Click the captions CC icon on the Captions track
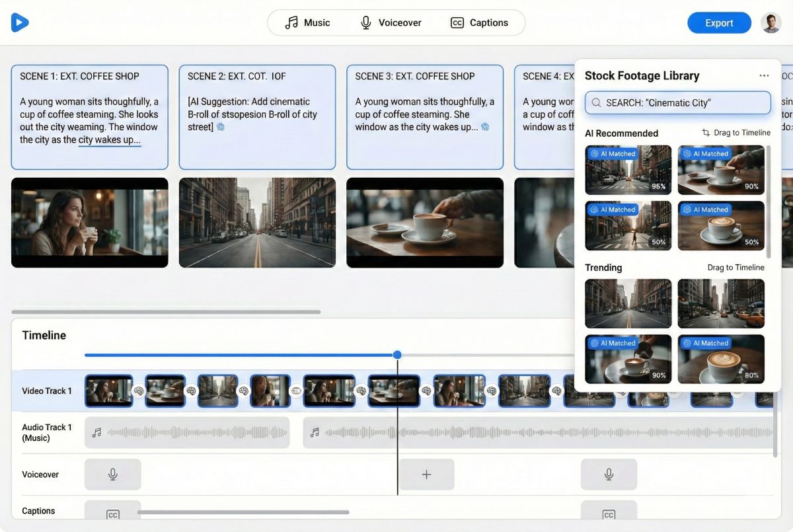Viewport: 793px width, 532px height. coord(112,515)
